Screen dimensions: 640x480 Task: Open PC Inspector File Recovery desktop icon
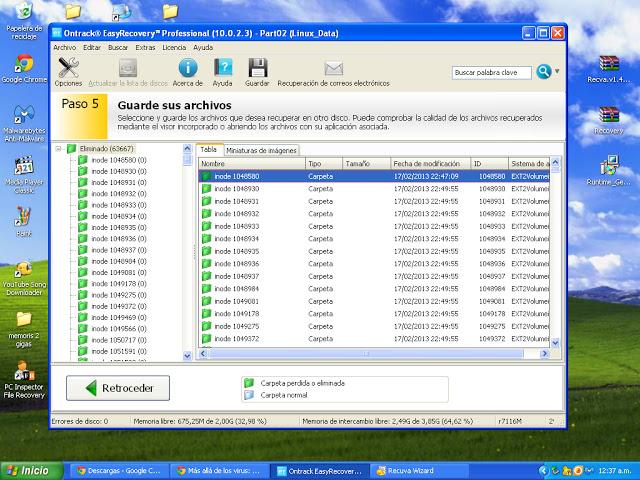(24, 375)
